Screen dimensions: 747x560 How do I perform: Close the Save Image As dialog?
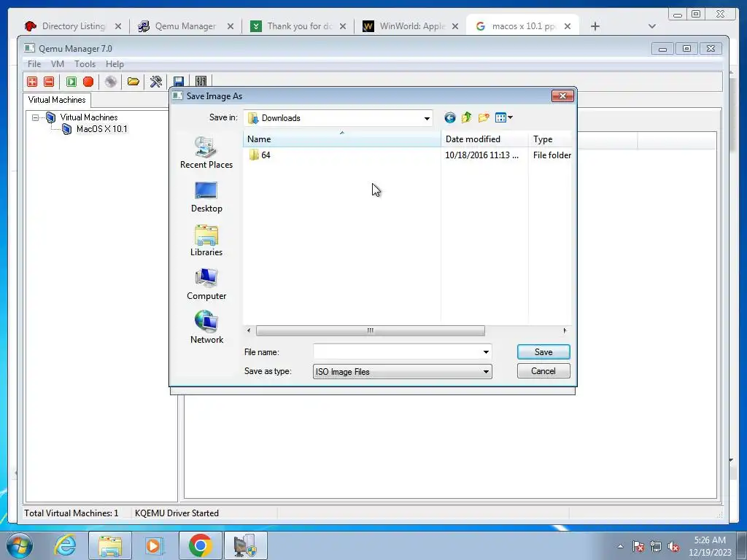tap(562, 96)
